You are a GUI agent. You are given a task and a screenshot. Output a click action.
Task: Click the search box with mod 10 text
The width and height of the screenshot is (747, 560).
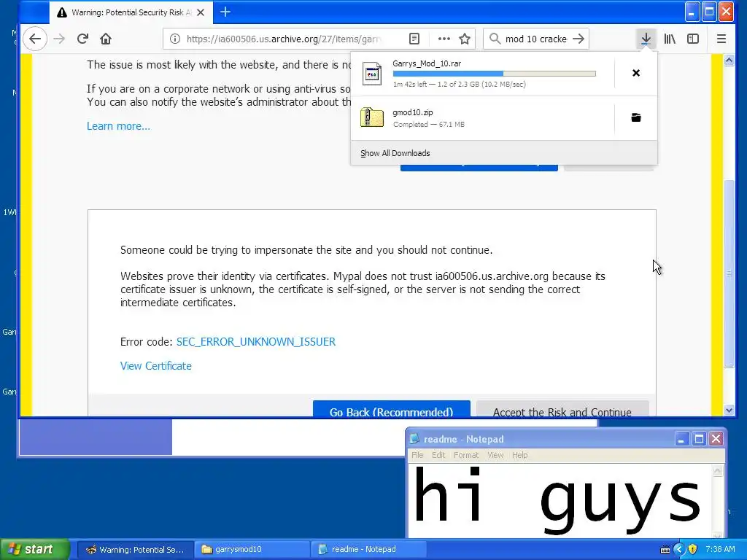pyautogui.click(x=536, y=39)
